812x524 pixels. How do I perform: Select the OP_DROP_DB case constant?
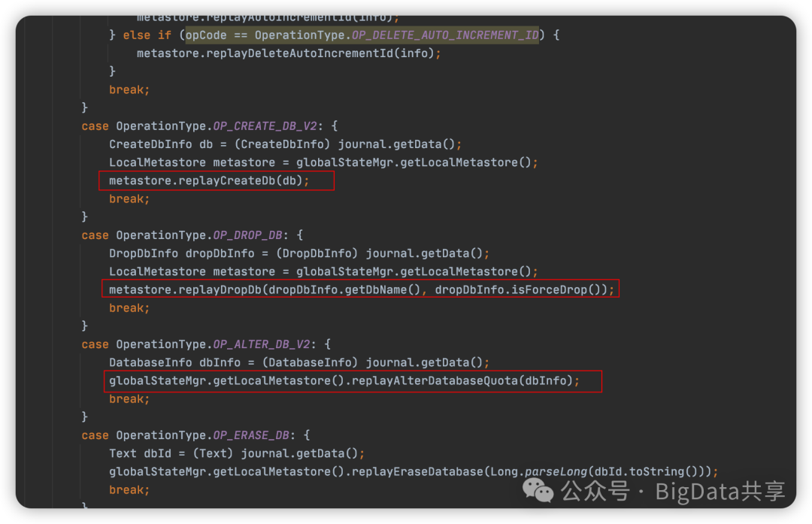(x=247, y=235)
